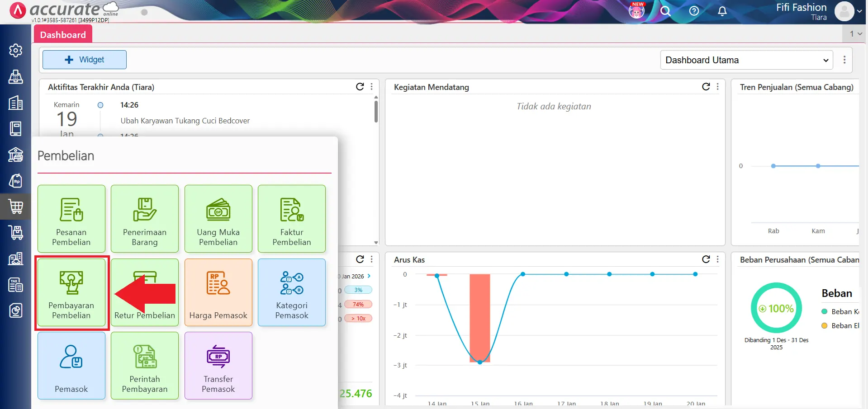
Task: Click the settings gear in sidebar
Action: coord(16,50)
